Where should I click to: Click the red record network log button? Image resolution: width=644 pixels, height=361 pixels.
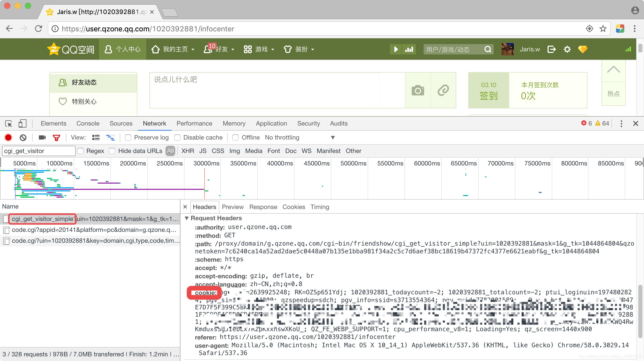click(x=8, y=137)
